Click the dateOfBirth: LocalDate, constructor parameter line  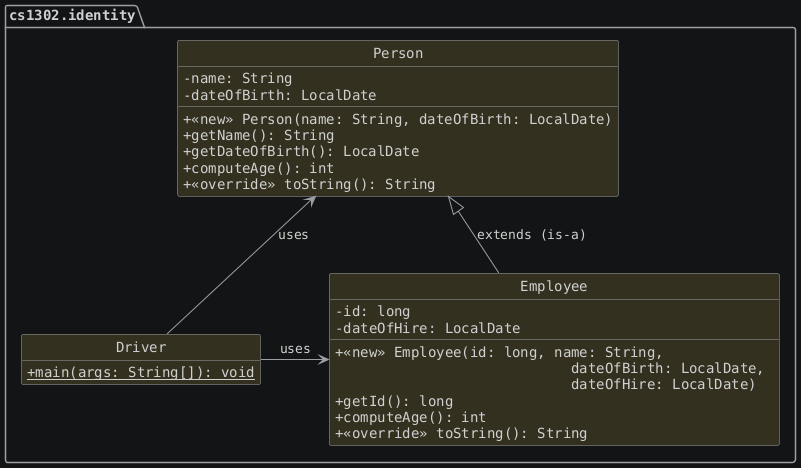(667, 368)
